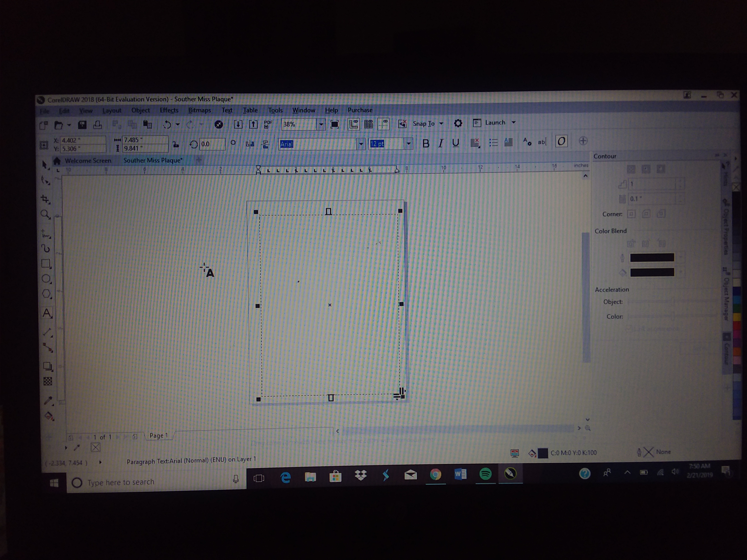747x560 pixels.
Task: Click the Purchase menu item
Action: click(360, 110)
